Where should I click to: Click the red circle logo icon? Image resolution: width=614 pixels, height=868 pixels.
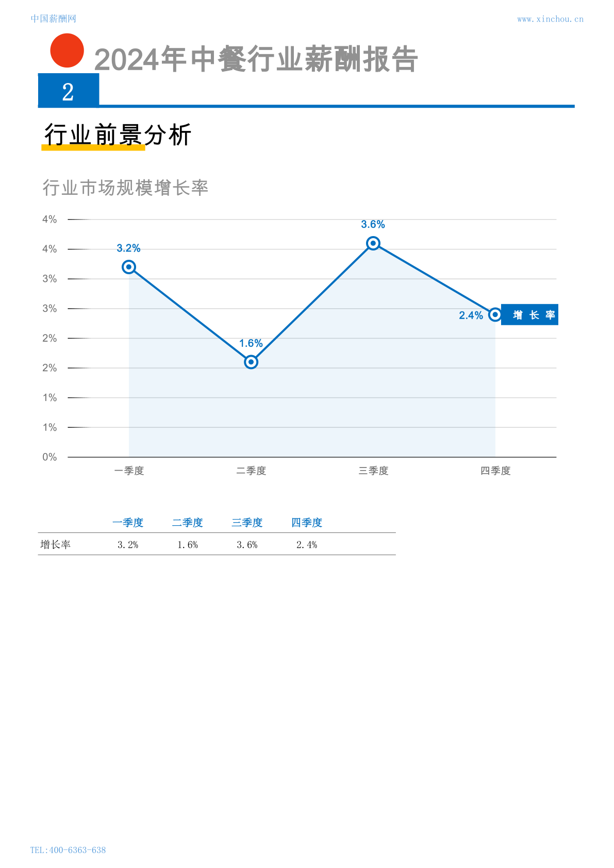pos(67,51)
